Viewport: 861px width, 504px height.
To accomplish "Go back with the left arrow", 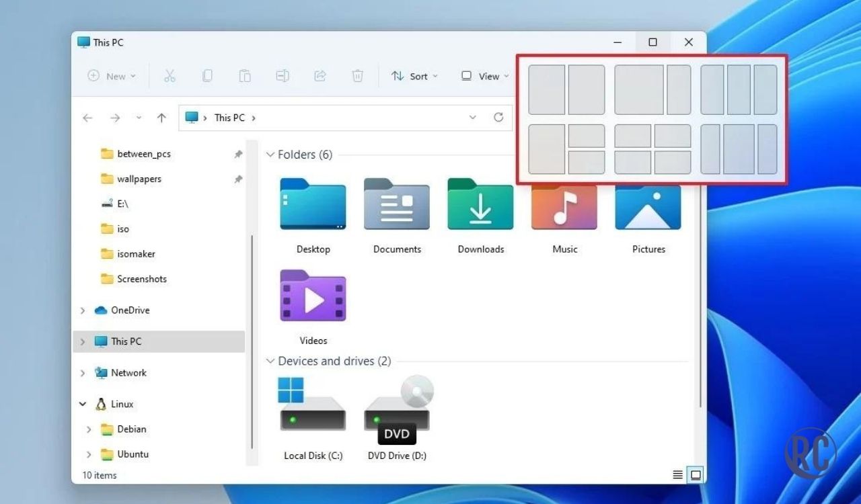I will click(x=87, y=118).
